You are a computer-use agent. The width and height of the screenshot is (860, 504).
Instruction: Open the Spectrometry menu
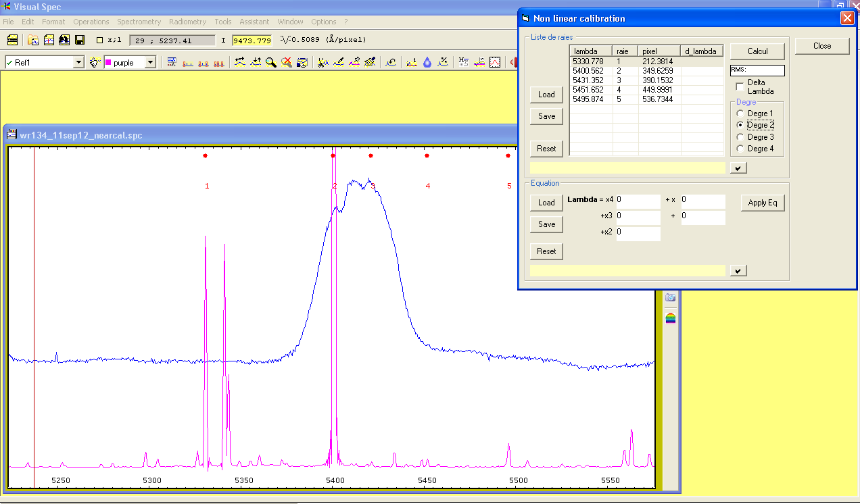pos(139,22)
